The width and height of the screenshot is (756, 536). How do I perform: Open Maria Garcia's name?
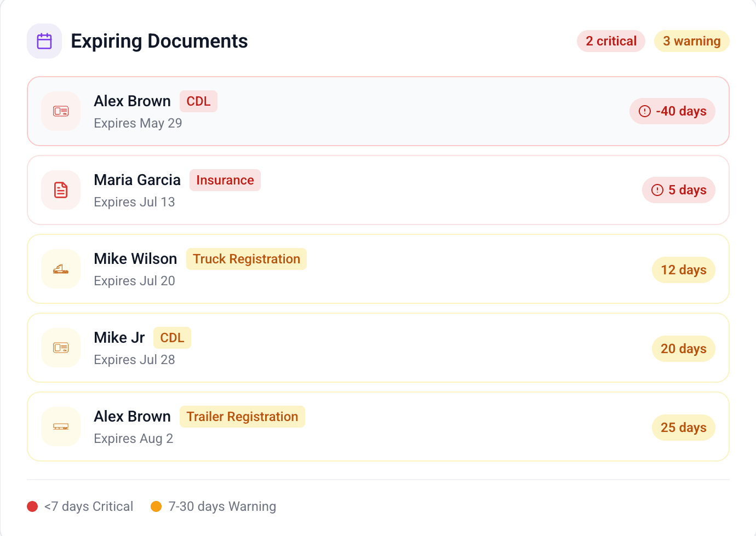point(137,180)
